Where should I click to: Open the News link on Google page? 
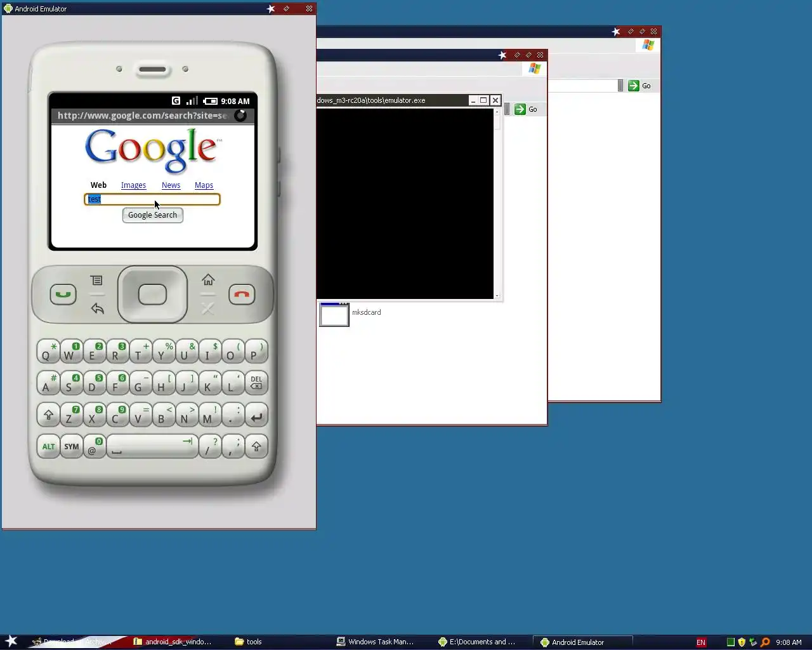(x=171, y=185)
